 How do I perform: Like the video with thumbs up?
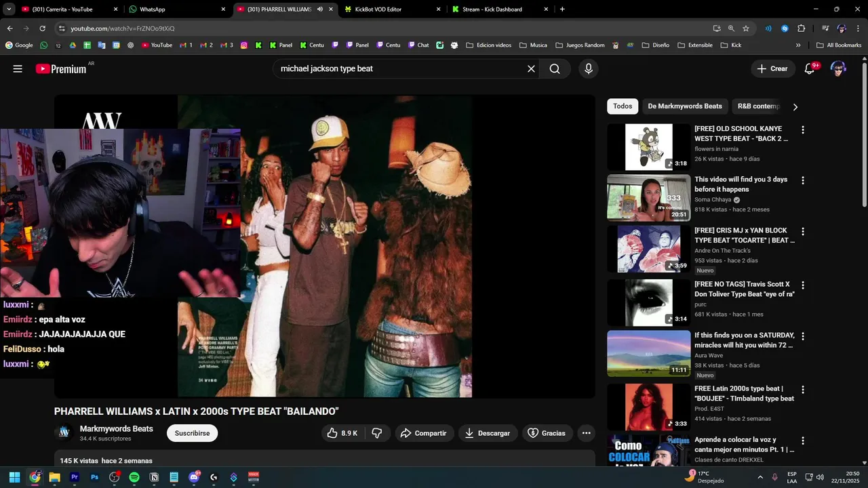[x=342, y=433]
